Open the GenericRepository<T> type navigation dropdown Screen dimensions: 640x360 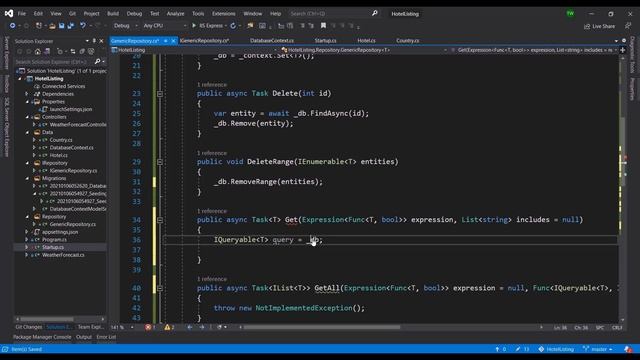(x=364, y=50)
